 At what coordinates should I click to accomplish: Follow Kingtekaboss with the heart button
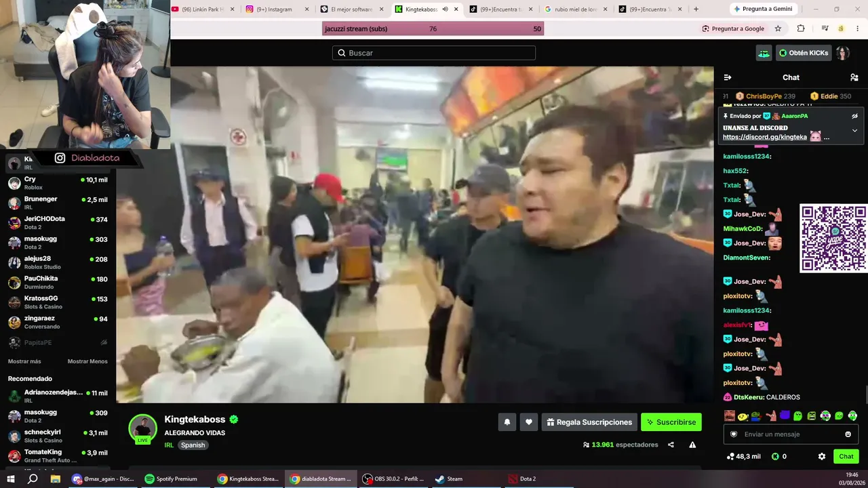(x=529, y=422)
